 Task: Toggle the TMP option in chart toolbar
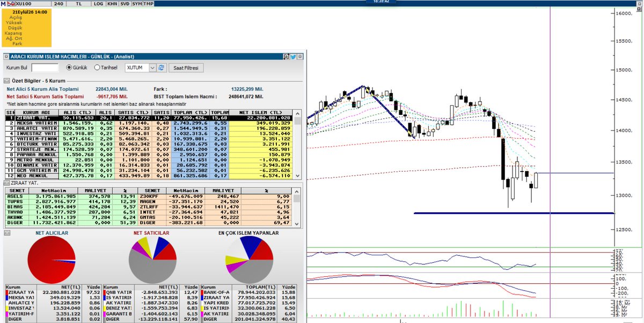click(149, 3)
